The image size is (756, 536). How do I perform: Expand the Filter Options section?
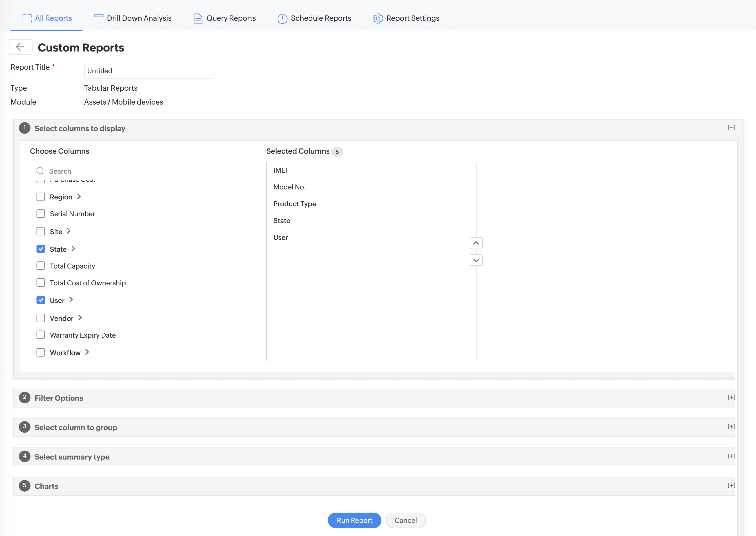pyautogui.click(x=731, y=397)
